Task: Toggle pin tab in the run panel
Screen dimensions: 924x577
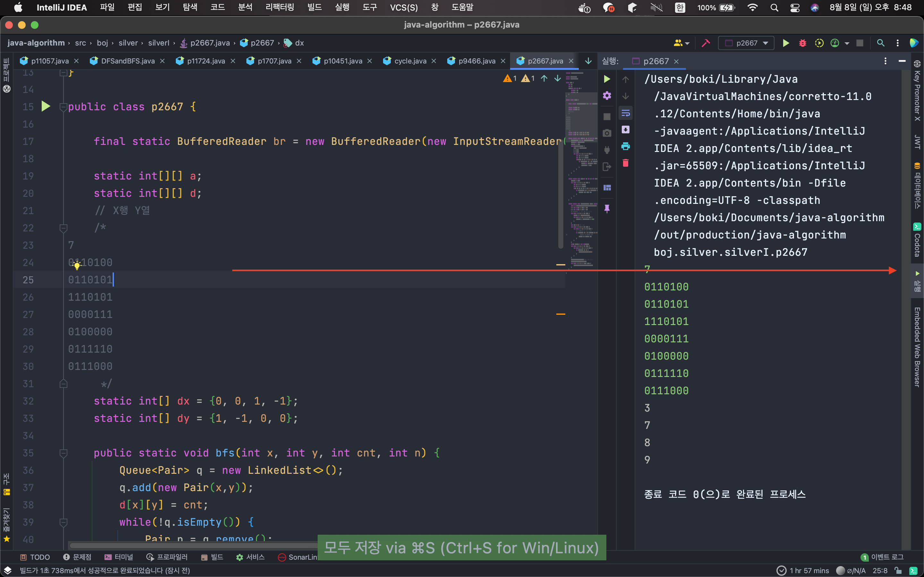Action: (x=607, y=208)
